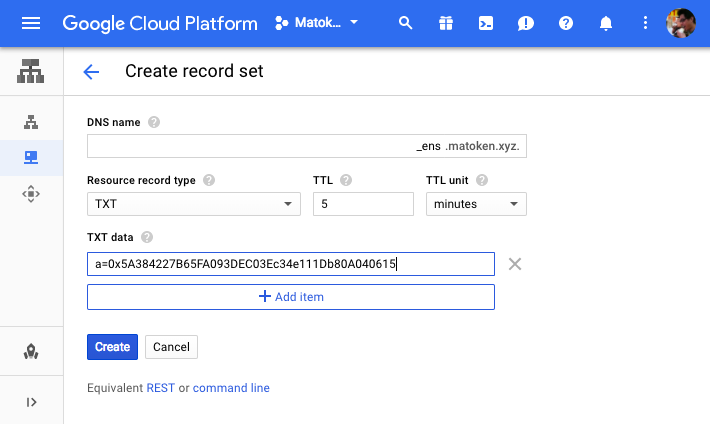Open the gift free trial icon
Image resolution: width=710 pixels, height=424 pixels.
pyautogui.click(x=445, y=23)
